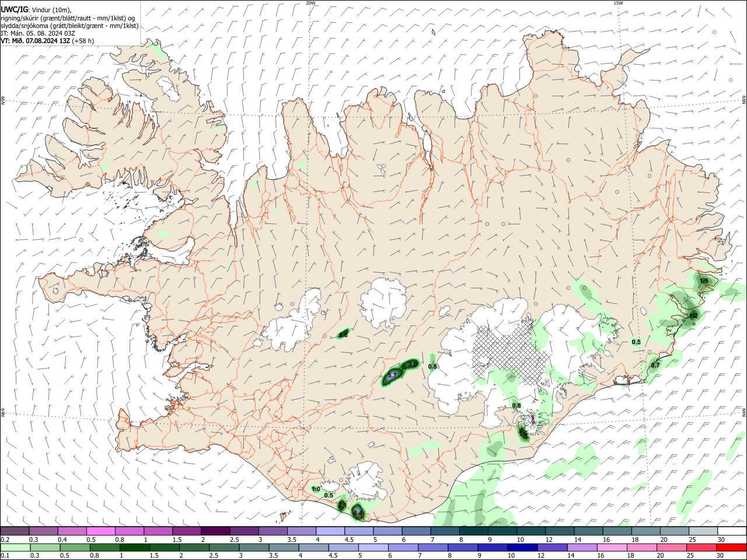Click the 20W longitude label
The height and width of the screenshot is (560, 747).
point(310,3)
